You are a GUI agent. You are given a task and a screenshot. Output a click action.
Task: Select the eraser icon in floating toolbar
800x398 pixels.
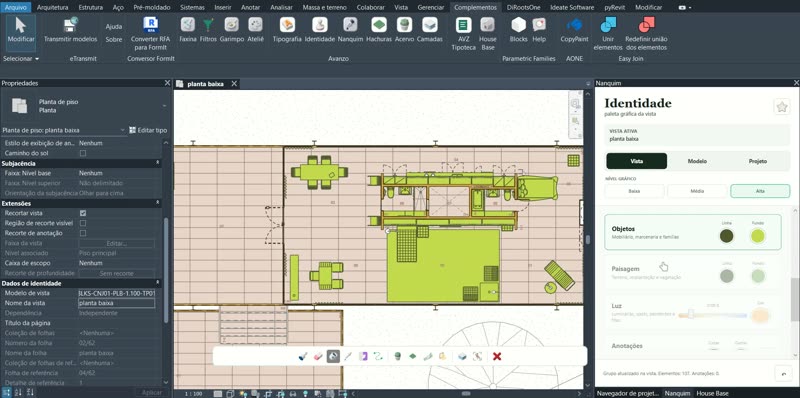pos(318,356)
